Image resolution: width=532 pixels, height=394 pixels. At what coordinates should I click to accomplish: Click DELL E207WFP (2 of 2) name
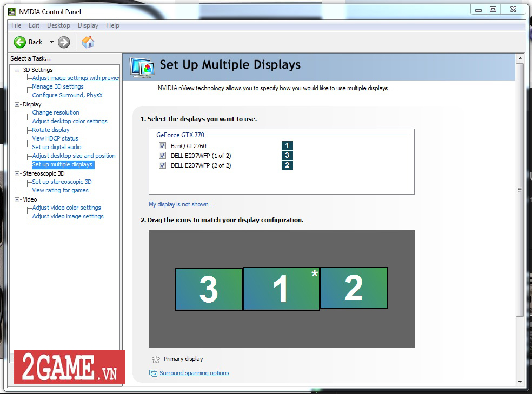201,165
